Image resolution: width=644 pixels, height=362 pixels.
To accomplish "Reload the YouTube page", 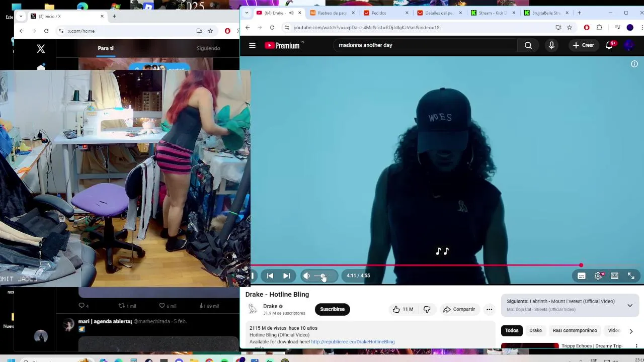I will coord(272,27).
